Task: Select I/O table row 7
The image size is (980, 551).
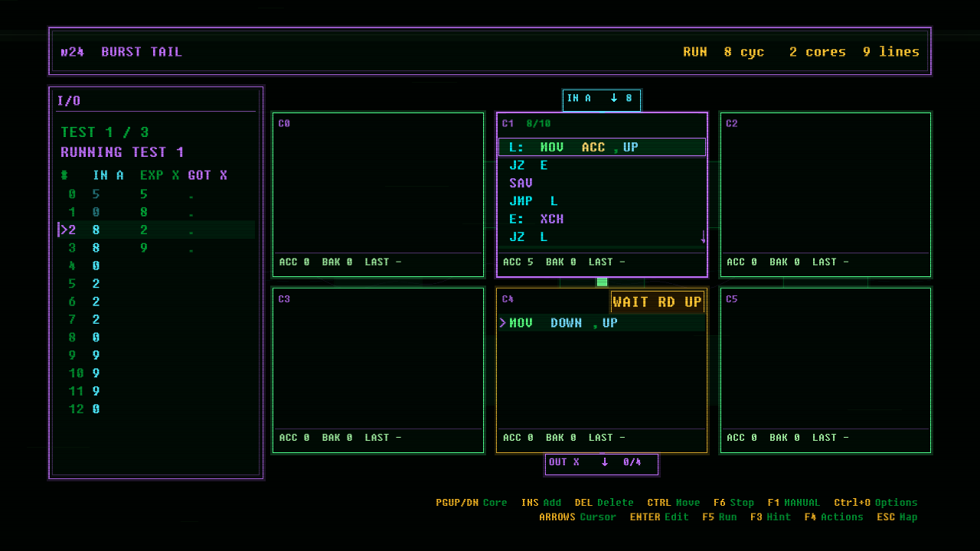Action: coord(156,319)
